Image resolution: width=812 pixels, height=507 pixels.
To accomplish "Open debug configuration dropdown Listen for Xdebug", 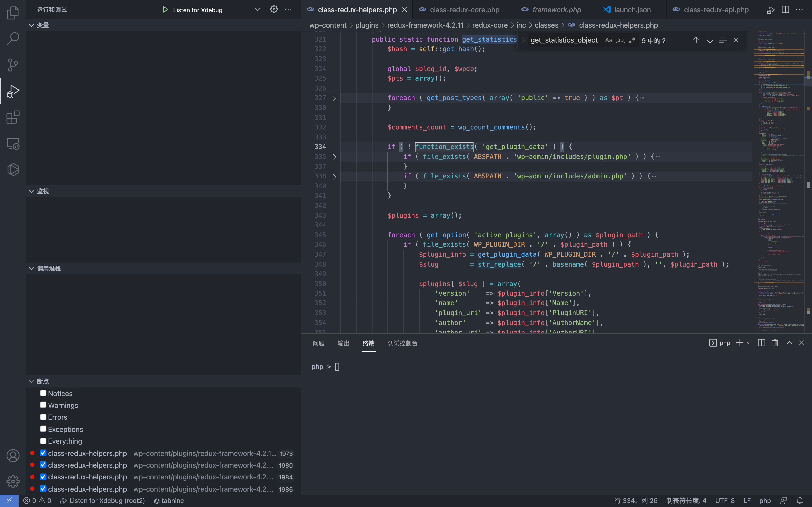I will pyautogui.click(x=257, y=10).
